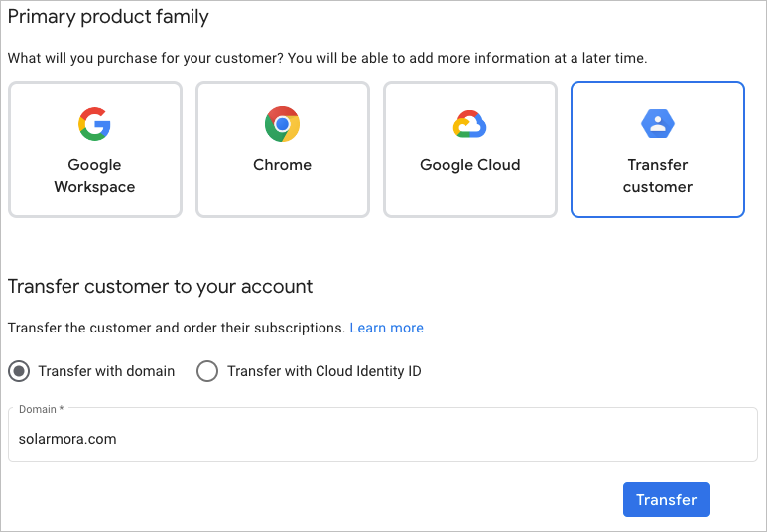
Task: Choose the Transfer customer card label
Action: (658, 176)
